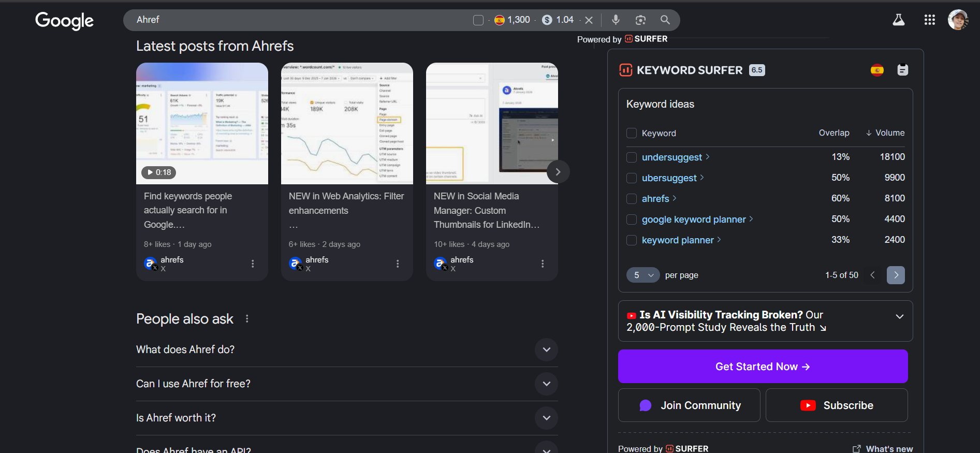Click the Spain flag in Keyword Surfer header
The height and width of the screenshot is (453, 980).
(877, 70)
